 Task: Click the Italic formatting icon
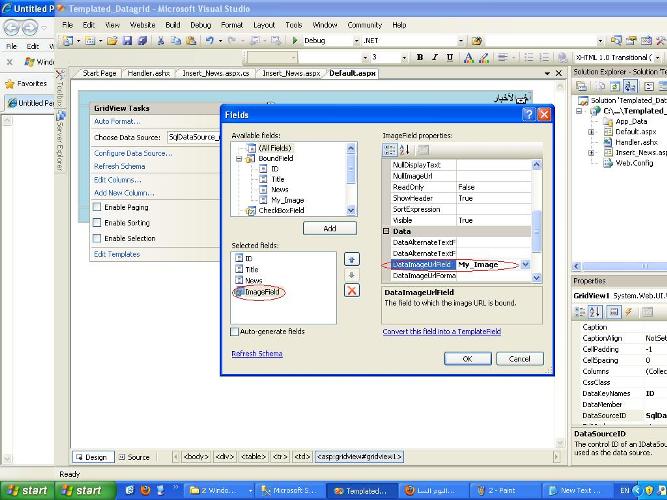434,57
